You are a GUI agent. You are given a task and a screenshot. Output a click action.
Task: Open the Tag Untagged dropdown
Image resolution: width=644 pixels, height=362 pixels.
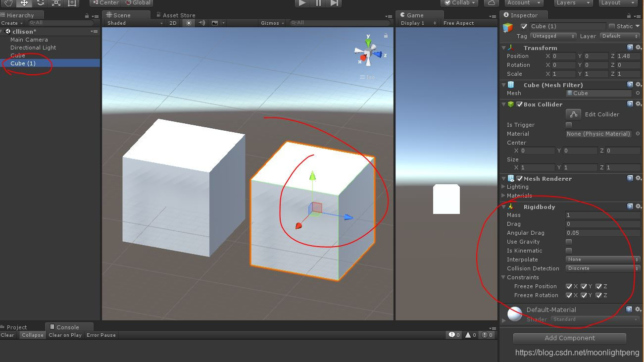click(553, 36)
